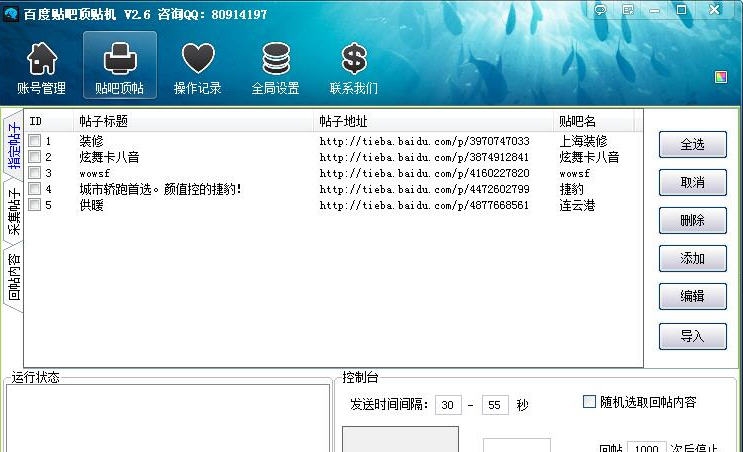The image size is (743, 452).
Task: Click URL ending in 4877668561
Action: [x=424, y=206]
